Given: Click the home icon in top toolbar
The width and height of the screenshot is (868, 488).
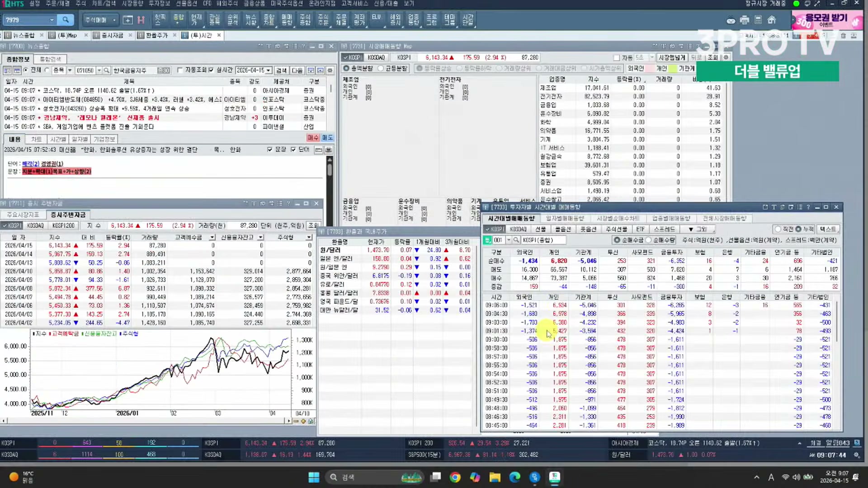Looking at the screenshot, I should tap(772, 20).
